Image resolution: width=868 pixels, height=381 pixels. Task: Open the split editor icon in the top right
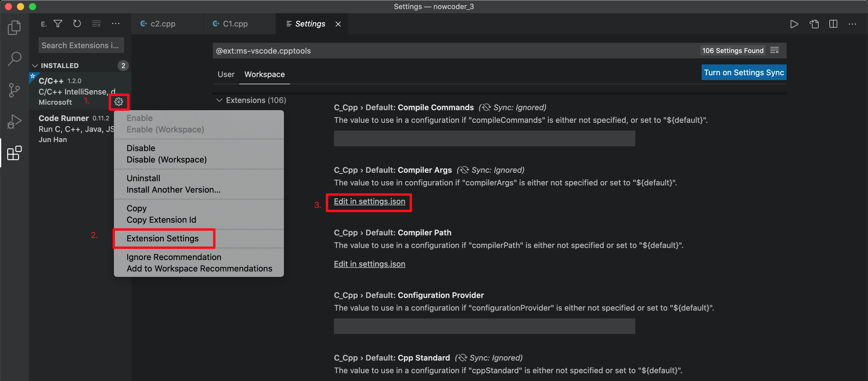click(833, 24)
